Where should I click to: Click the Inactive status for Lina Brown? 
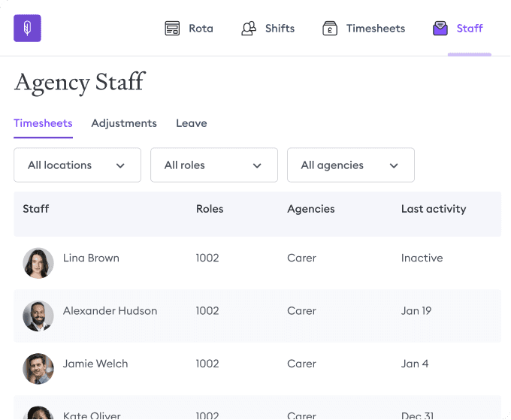(422, 258)
